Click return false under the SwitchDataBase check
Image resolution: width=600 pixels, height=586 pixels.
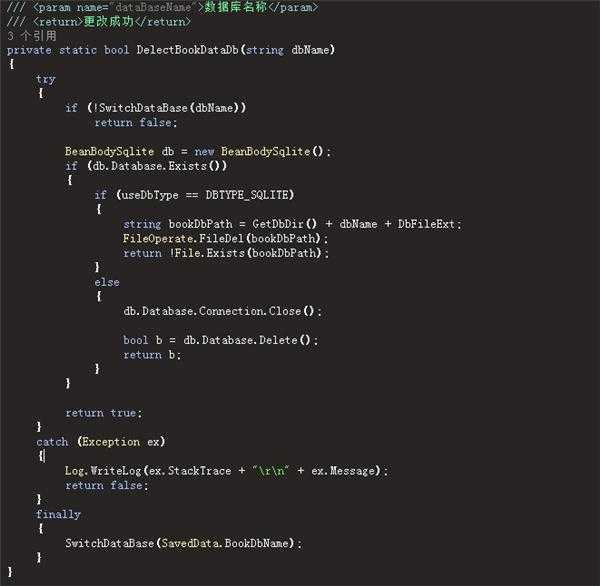pyautogui.click(x=135, y=122)
